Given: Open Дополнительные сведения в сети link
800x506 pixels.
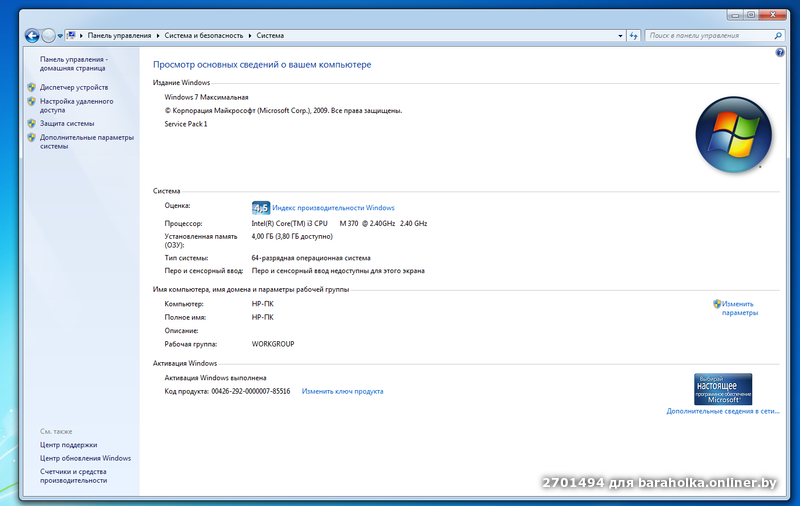Looking at the screenshot, I should click(723, 411).
